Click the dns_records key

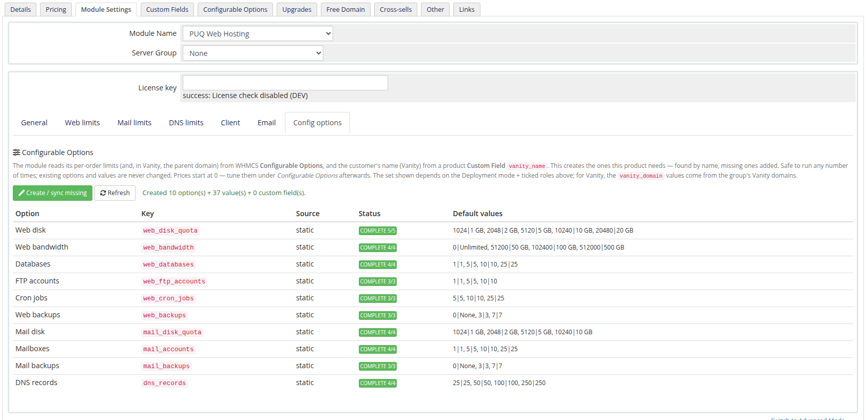click(164, 384)
